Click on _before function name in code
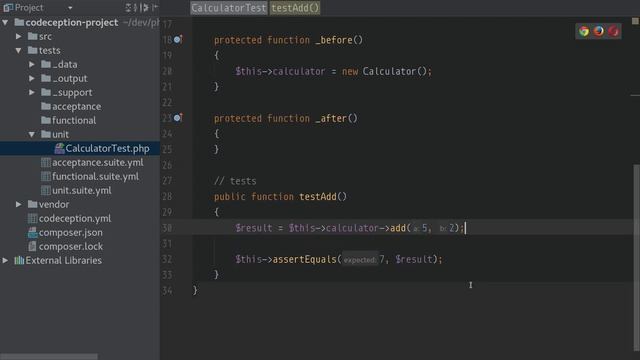This screenshot has height=360, width=640. [334, 40]
